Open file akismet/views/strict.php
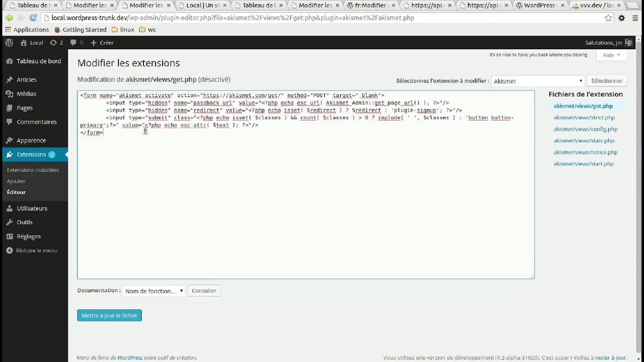 coord(584,118)
